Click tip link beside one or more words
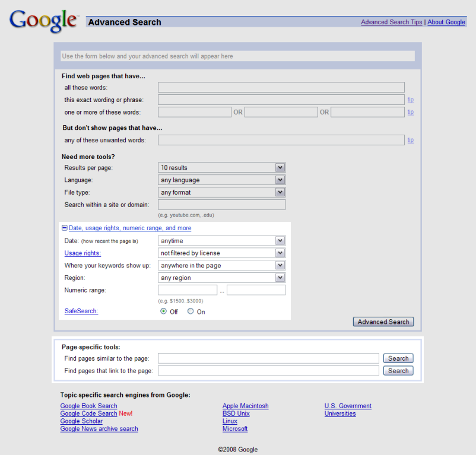The height and width of the screenshot is (455, 476). [x=411, y=112]
